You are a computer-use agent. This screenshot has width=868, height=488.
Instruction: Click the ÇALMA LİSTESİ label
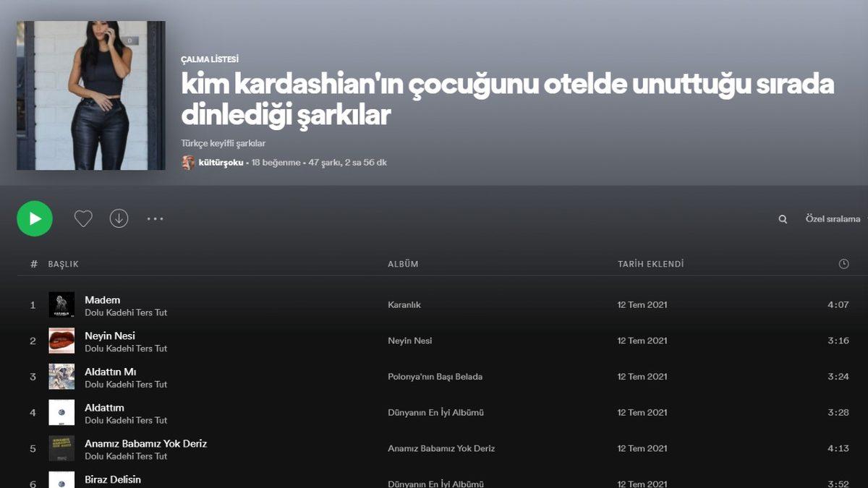click(210, 59)
